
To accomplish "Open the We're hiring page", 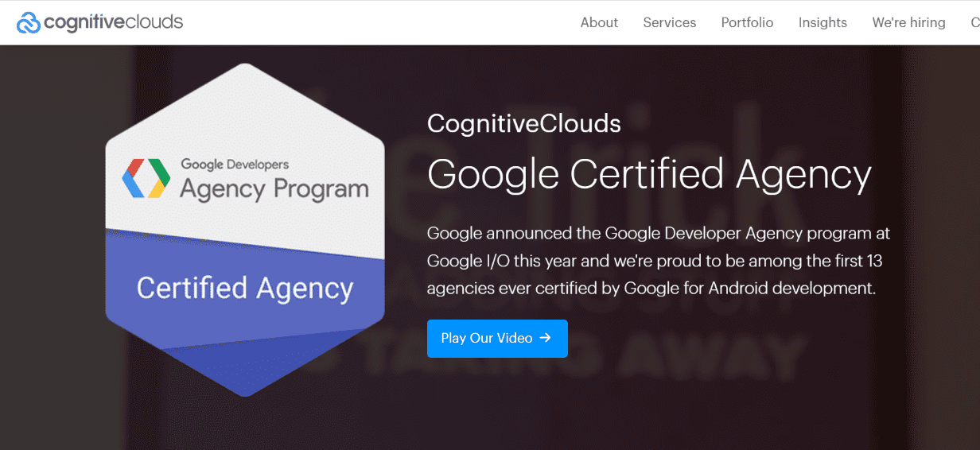I will [x=908, y=22].
